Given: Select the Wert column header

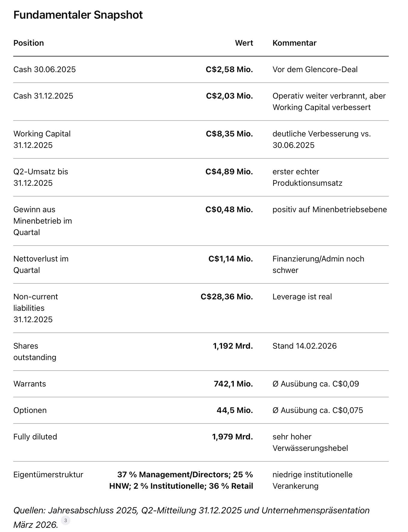Looking at the screenshot, I should [x=244, y=43].
